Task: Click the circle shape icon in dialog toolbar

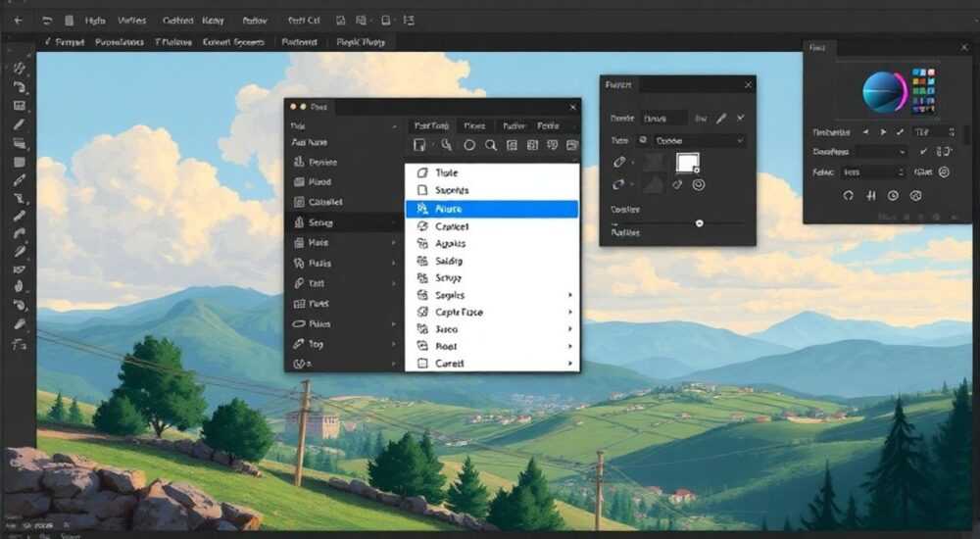Action: 469,145
